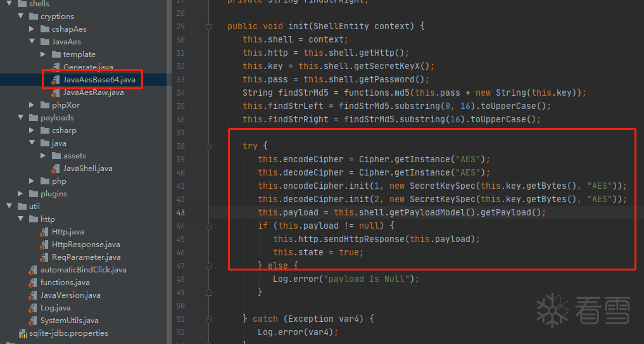Select the shells folder icon
The height and width of the screenshot is (344, 644).
click(x=22, y=4)
